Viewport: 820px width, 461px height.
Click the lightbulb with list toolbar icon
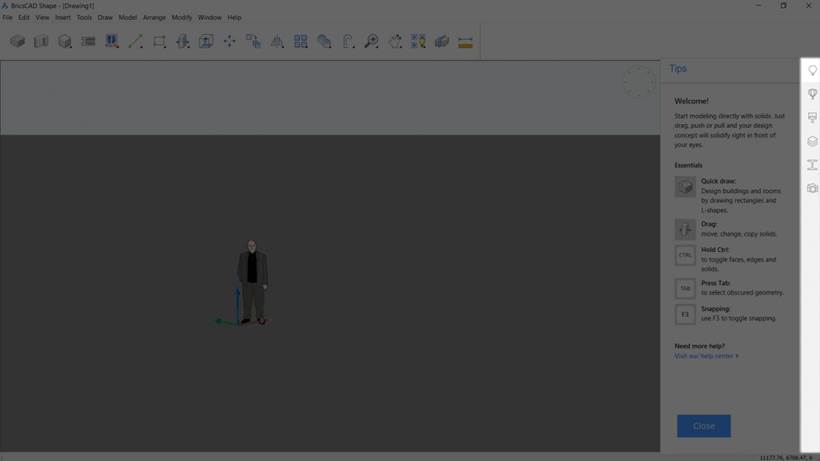click(x=418, y=41)
